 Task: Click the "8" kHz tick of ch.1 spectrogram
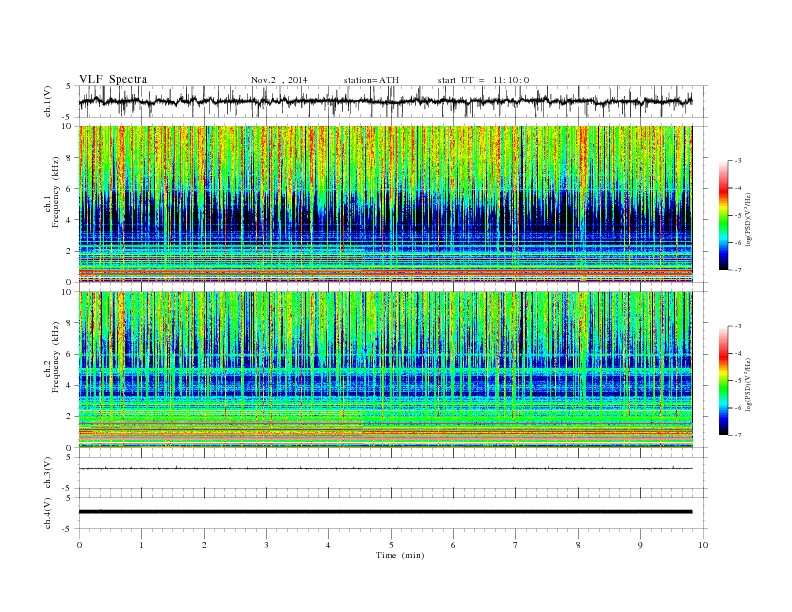[69, 158]
